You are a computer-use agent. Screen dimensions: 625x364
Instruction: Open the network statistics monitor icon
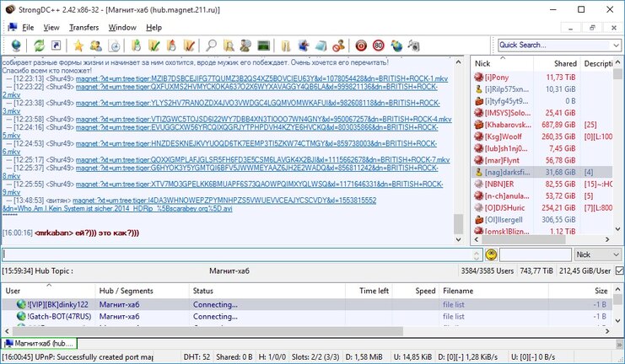pos(264,45)
